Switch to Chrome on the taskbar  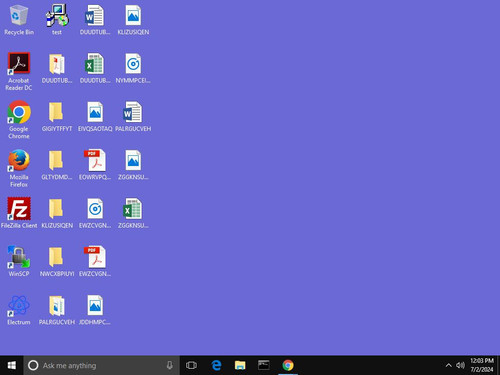click(x=288, y=365)
